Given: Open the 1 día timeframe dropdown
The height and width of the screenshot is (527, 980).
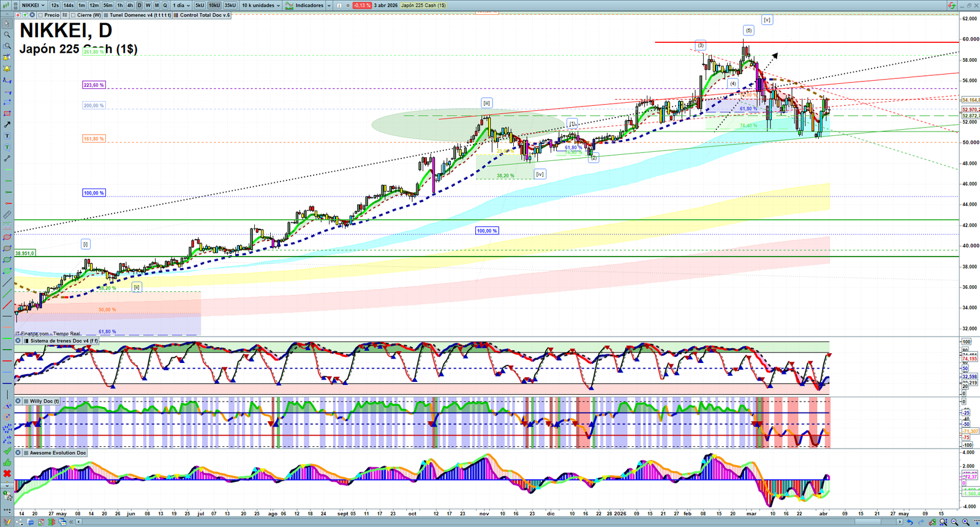Looking at the screenshot, I should [x=180, y=6].
